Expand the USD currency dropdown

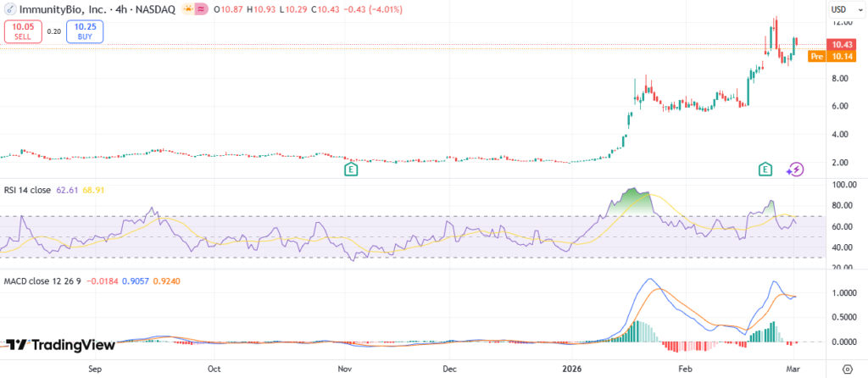[843, 9]
